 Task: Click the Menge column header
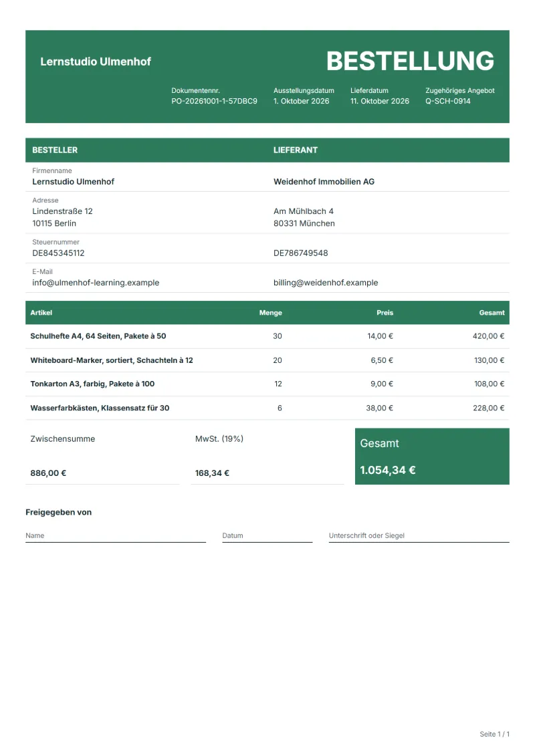coord(271,312)
